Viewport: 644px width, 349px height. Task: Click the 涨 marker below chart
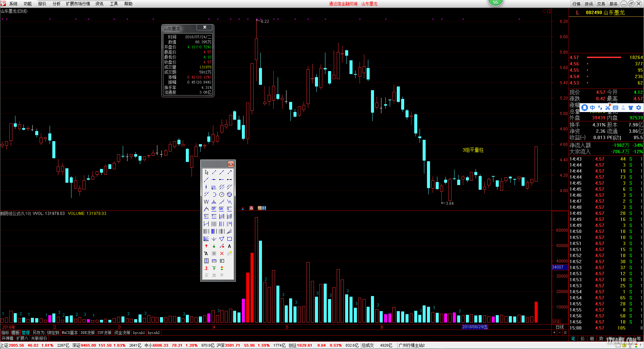(251, 208)
